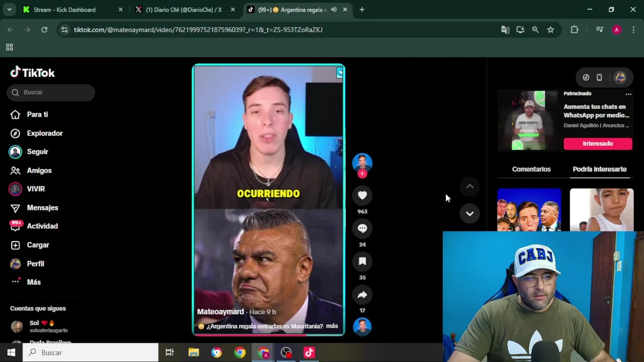
Task: Click the phone app icon in TikTok header
Action: (599, 77)
